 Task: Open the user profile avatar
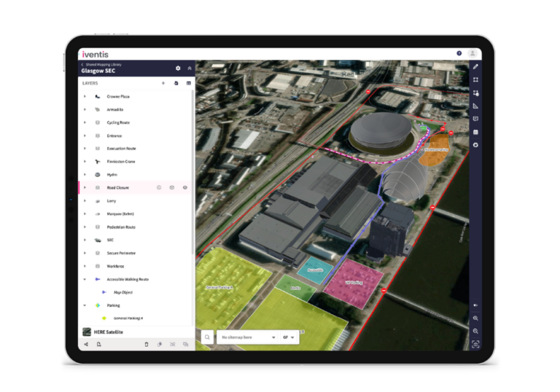(x=472, y=53)
